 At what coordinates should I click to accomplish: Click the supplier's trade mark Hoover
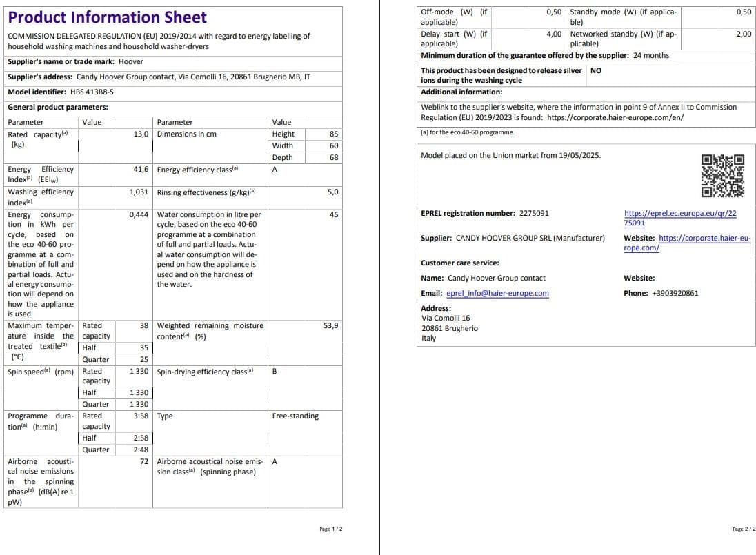(x=131, y=61)
